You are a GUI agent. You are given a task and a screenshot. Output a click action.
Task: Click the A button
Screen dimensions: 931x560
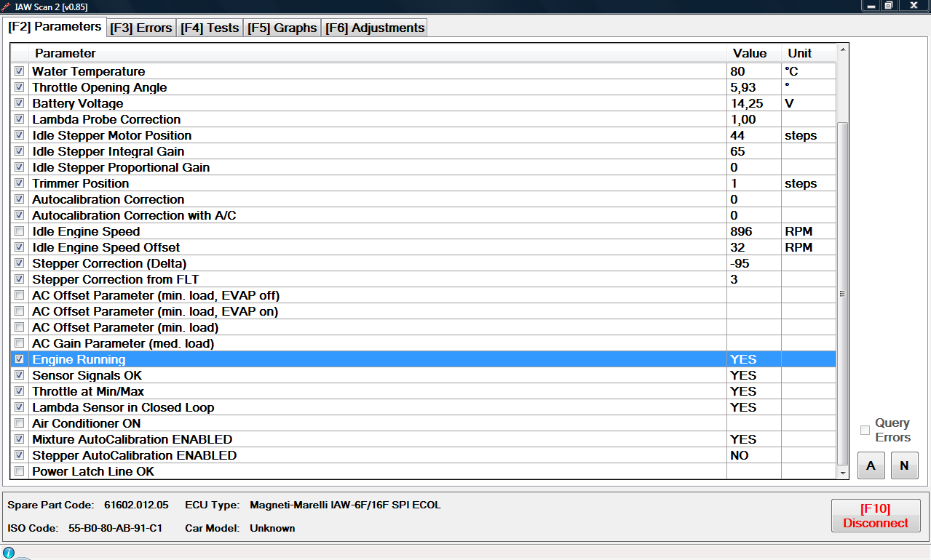pyautogui.click(x=871, y=465)
